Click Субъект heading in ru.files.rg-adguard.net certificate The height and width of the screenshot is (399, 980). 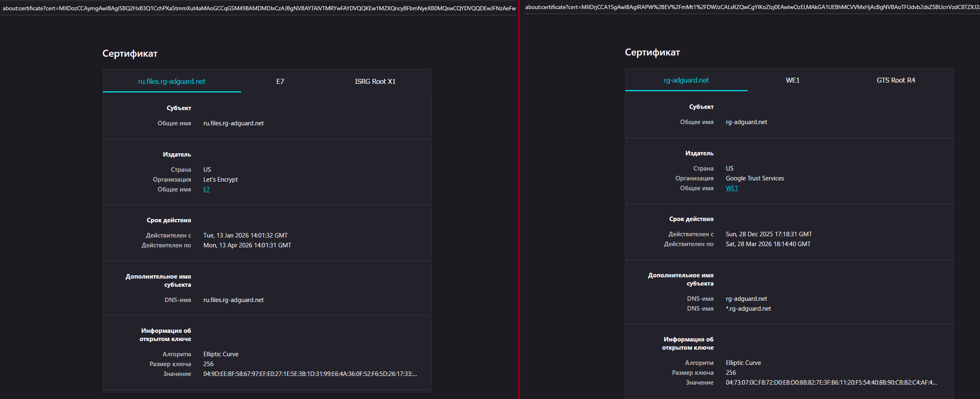pyautogui.click(x=179, y=108)
